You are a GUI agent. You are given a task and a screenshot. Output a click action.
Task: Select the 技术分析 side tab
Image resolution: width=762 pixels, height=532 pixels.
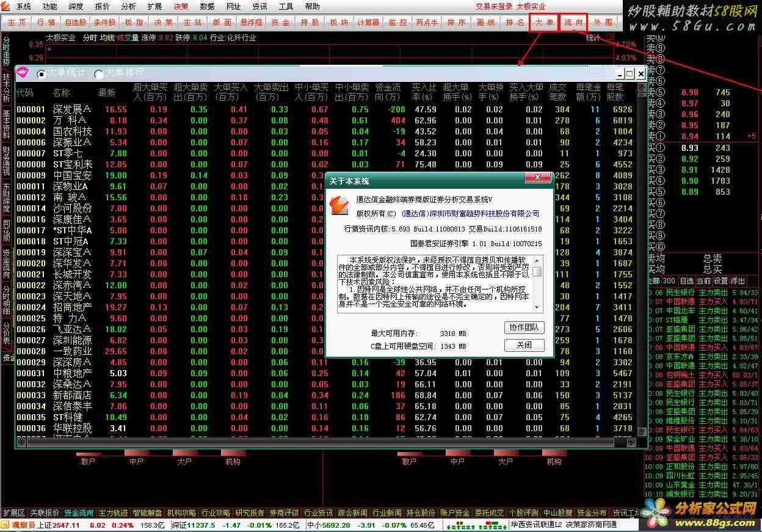click(x=6, y=89)
